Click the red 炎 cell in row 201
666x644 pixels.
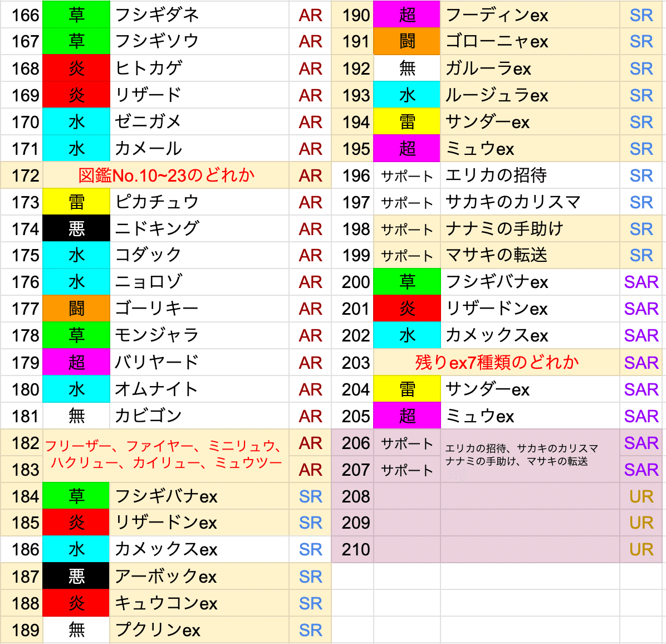[x=407, y=309]
